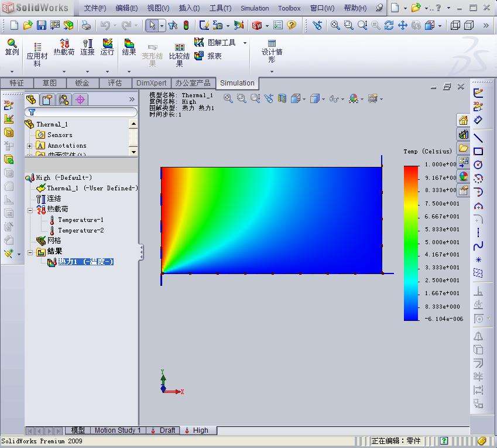This screenshot has width=497, height=448.
Task: Click the Line sketch tool
Action: tap(478, 138)
